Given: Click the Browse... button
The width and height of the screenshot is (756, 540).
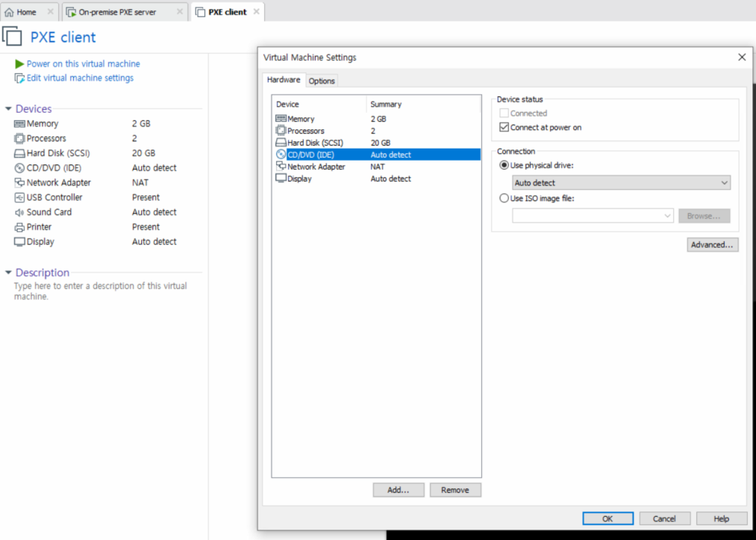Looking at the screenshot, I should tap(704, 216).
